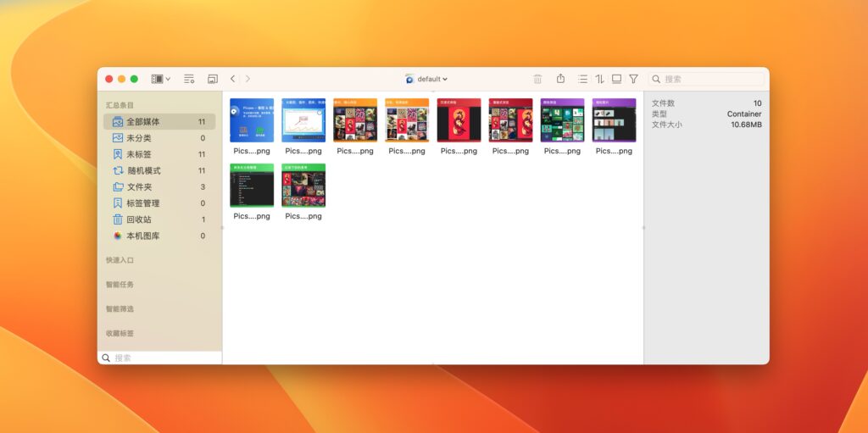This screenshot has height=433, width=868.
Task: Select 随机模式 in the sidebar
Action: pos(159,170)
